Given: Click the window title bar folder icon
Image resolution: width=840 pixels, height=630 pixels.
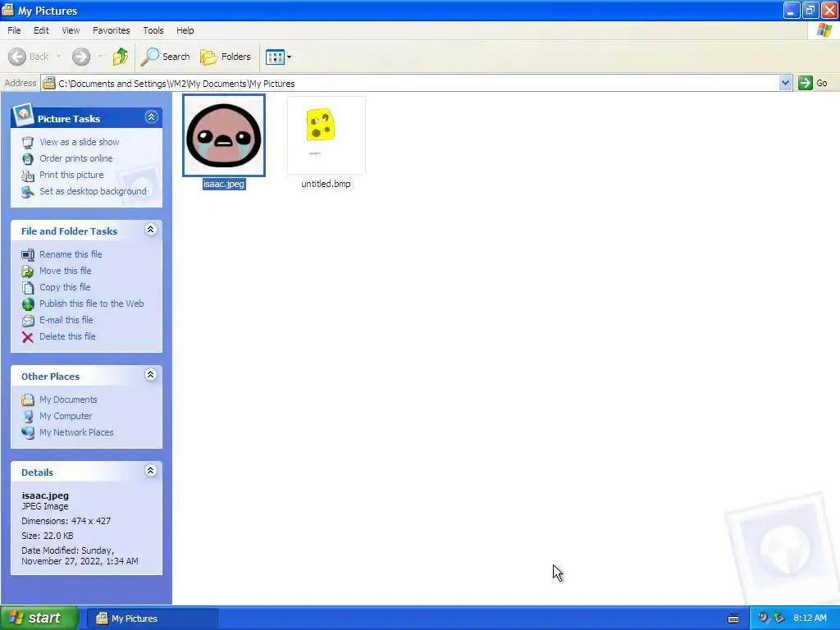Looking at the screenshot, I should 8,10.
